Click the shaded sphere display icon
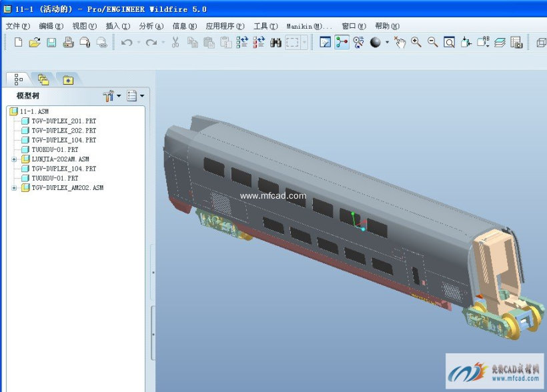This screenshot has height=392, width=547. coord(376,43)
